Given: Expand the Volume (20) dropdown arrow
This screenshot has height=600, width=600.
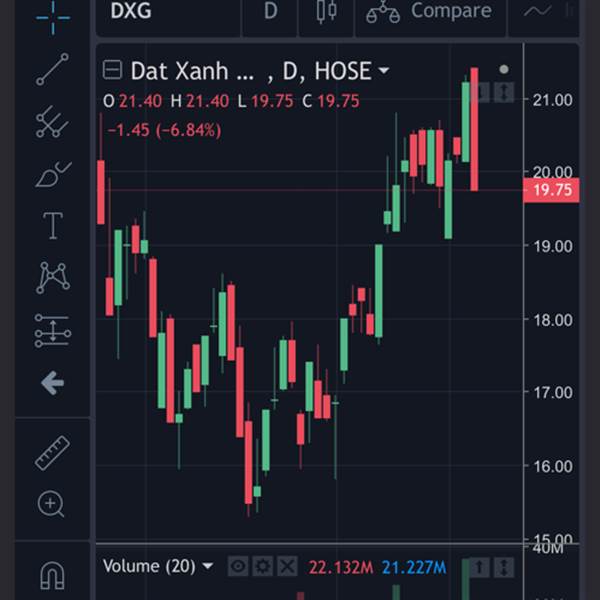Looking at the screenshot, I should click(x=208, y=566).
